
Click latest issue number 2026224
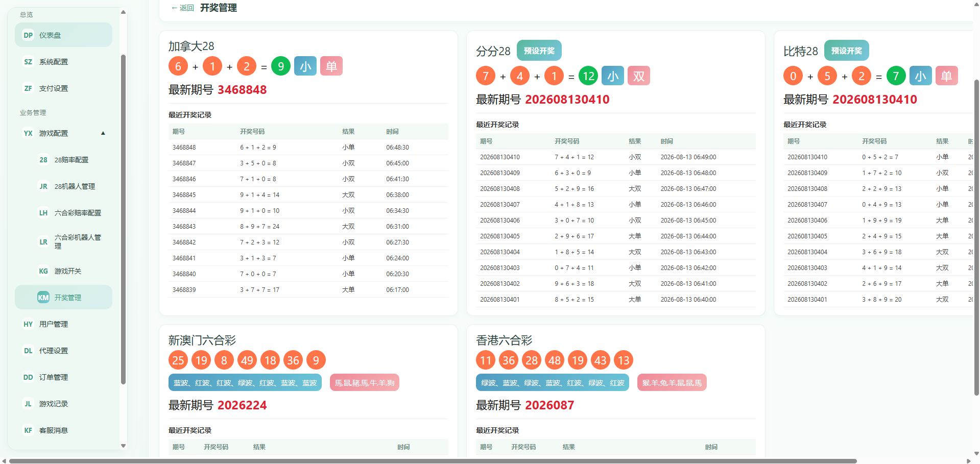point(242,405)
